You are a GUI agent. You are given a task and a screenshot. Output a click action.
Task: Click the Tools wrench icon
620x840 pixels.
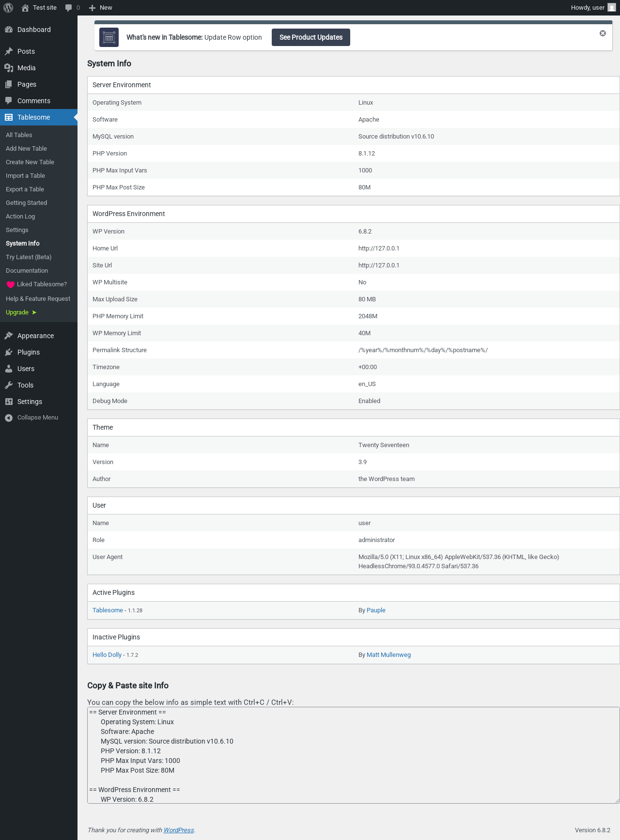(x=9, y=385)
